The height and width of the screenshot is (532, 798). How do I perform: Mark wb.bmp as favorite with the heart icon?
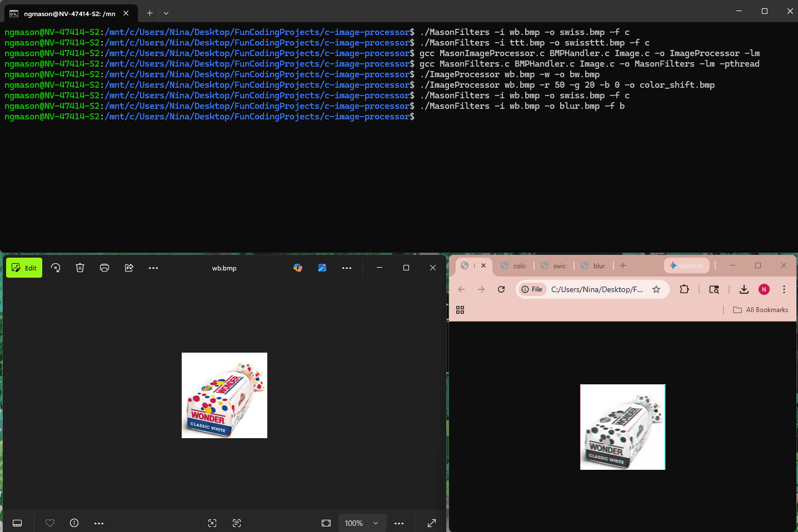click(50, 523)
